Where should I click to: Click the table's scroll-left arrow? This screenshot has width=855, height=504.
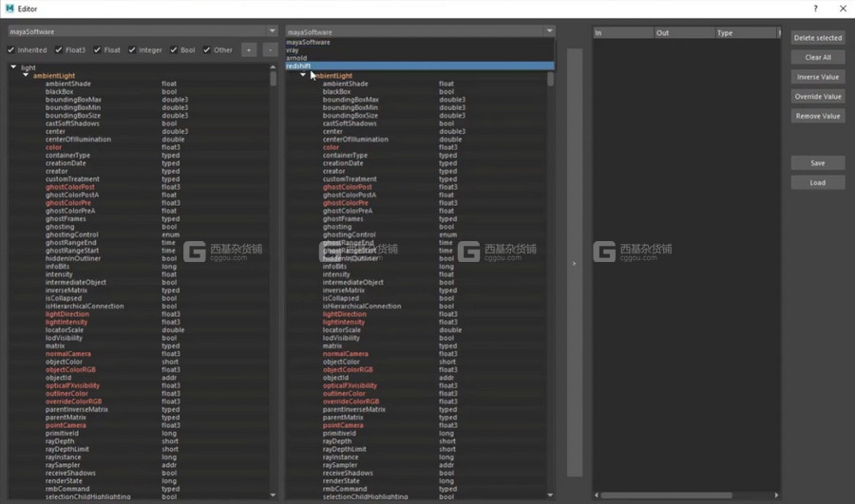(x=597, y=495)
